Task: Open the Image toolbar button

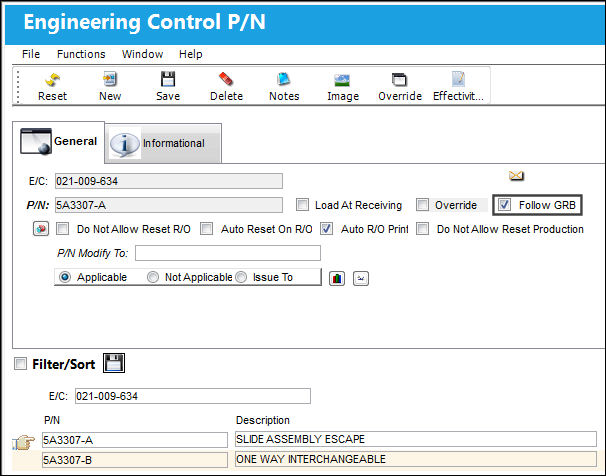Action: coord(342,87)
